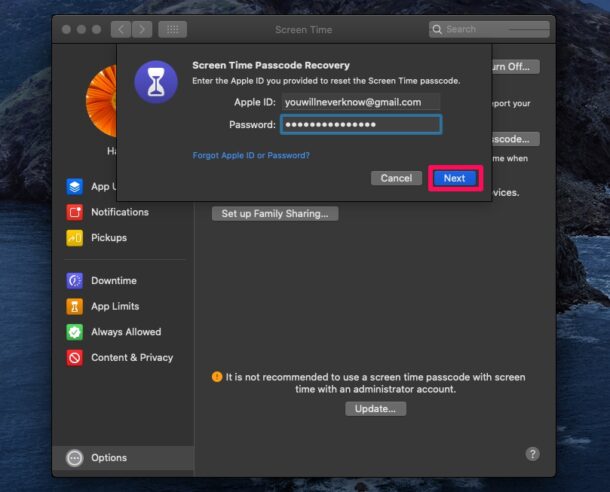Screen dimensions: 610x492
Task: Select the Notifications sidebar icon
Action: [x=74, y=212]
